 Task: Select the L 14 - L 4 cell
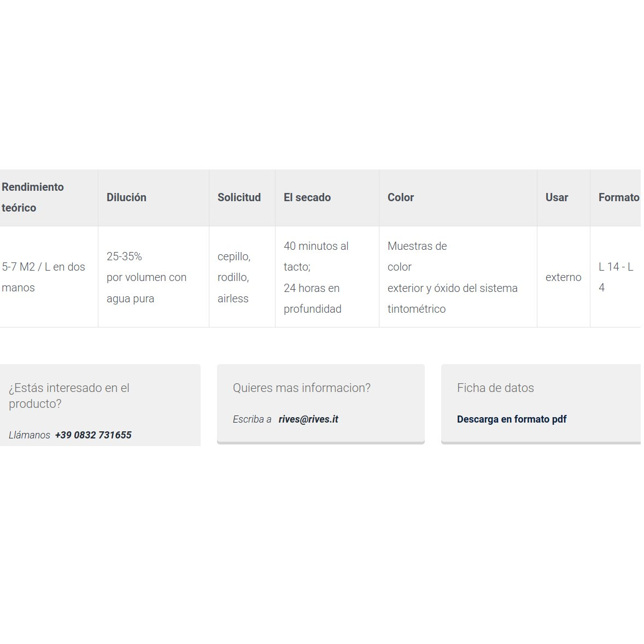coord(616,277)
